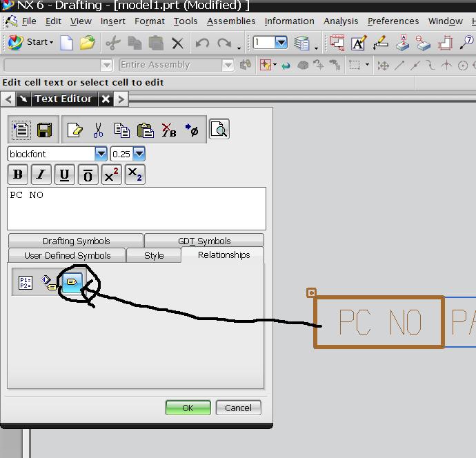The image size is (476, 458).
Task: Select next symbol icon
Action: 192,130
